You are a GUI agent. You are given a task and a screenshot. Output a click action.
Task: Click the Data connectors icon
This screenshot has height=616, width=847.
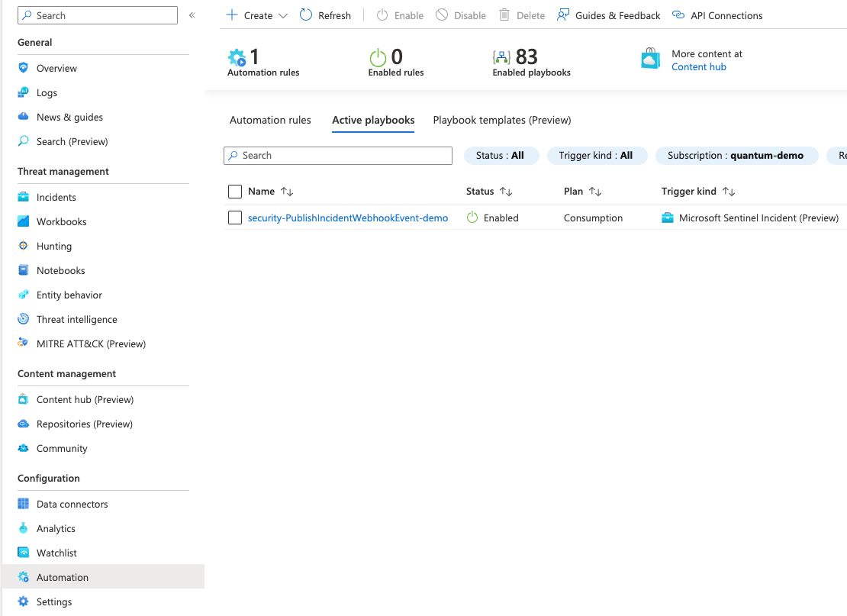[x=24, y=504]
